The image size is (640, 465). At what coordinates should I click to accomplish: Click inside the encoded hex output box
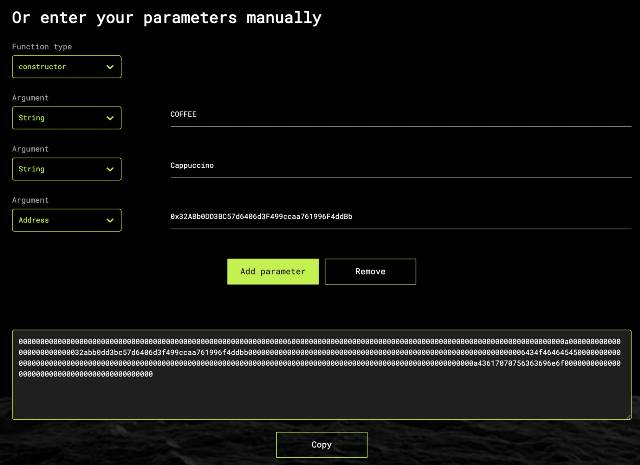[322, 374]
